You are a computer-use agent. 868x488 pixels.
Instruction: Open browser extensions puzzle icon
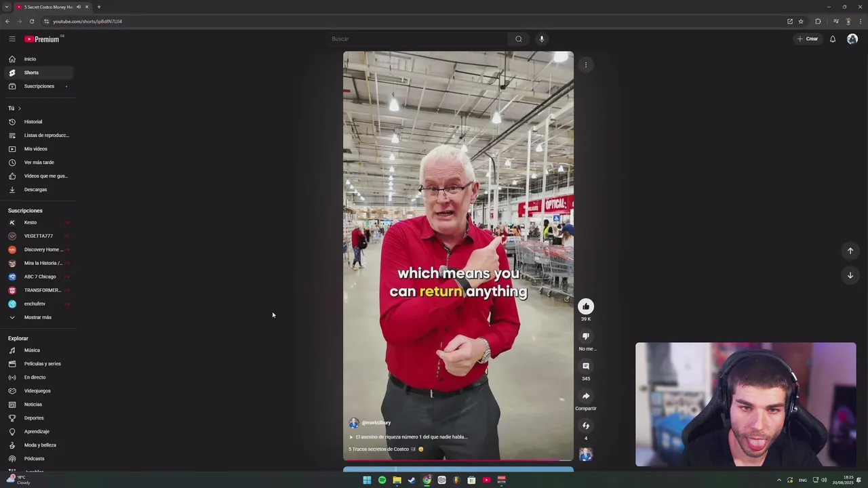coord(818,21)
